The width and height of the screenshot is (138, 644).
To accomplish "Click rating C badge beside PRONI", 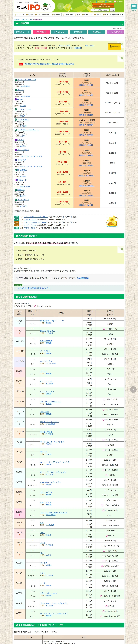I will pyautogui.click(x=15, y=99).
